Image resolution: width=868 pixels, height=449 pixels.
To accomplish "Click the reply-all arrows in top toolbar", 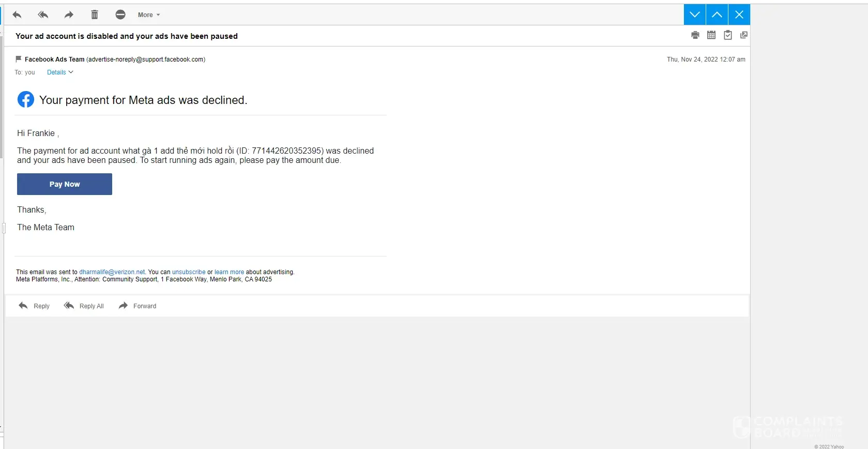I will [x=43, y=14].
